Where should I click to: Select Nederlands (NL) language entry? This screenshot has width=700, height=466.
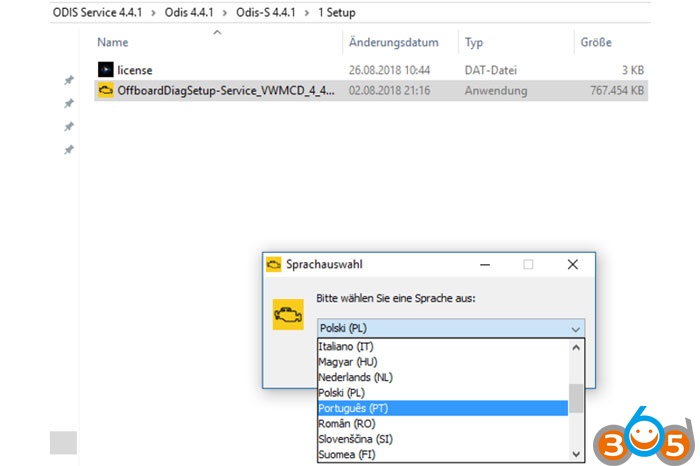click(355, 377)
